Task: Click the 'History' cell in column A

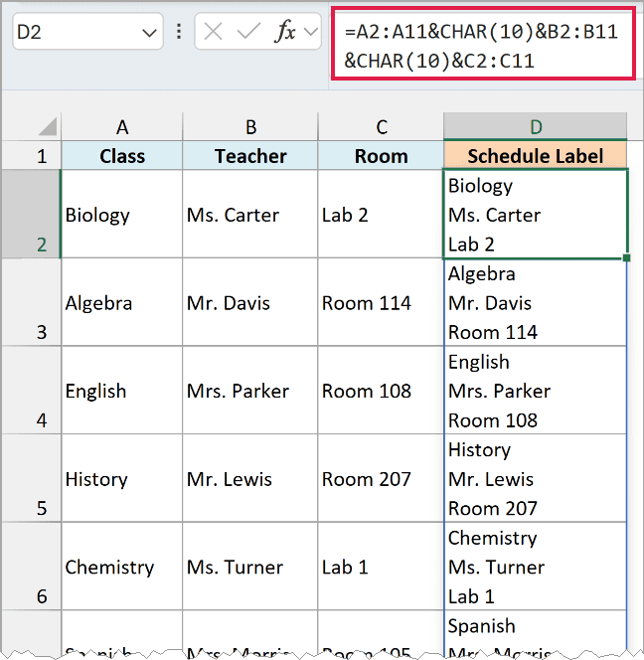Action: pos(122,478)
